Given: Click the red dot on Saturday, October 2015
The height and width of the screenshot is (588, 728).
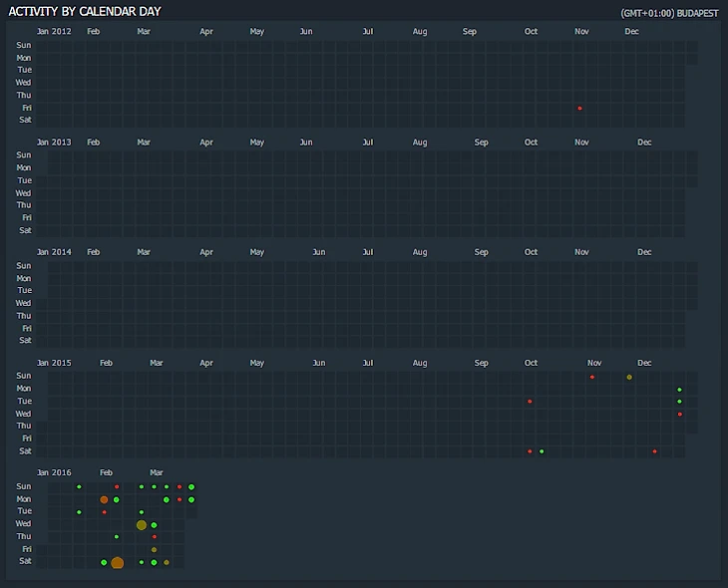Looking at the screenshot, I should click(530, 451).
